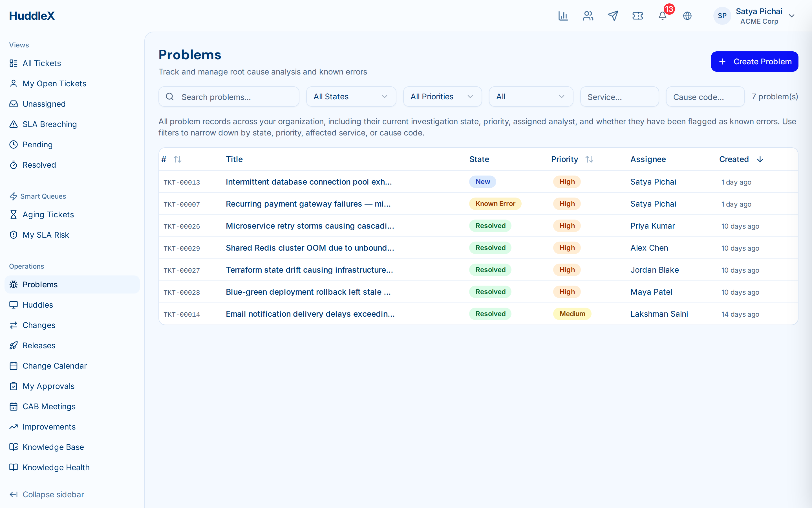The image size is (812, 508).
Task: Click the New state badge
Action: click(482, 182)
